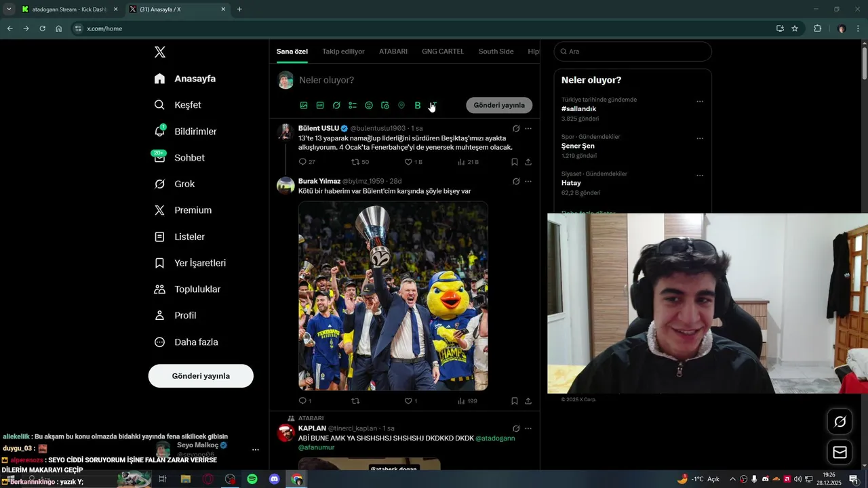868x488 pixels.
Task: Reload the page in Chrome
Action: [x=42, y=28]
